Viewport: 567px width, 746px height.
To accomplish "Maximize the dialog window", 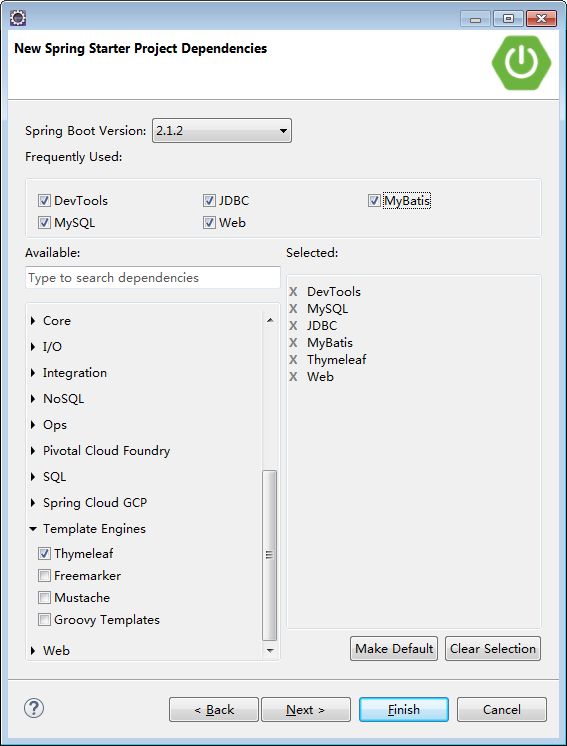I will tap(508, 19).
